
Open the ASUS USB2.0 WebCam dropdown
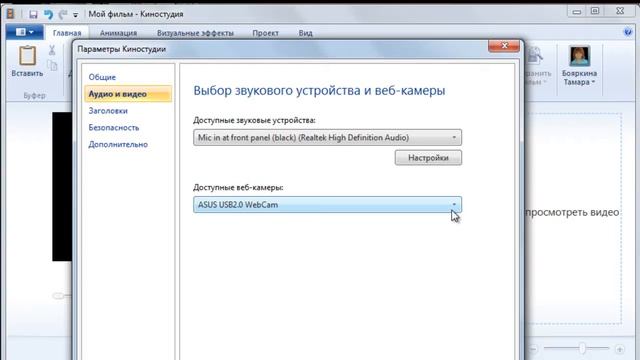(x=327, y=204)
